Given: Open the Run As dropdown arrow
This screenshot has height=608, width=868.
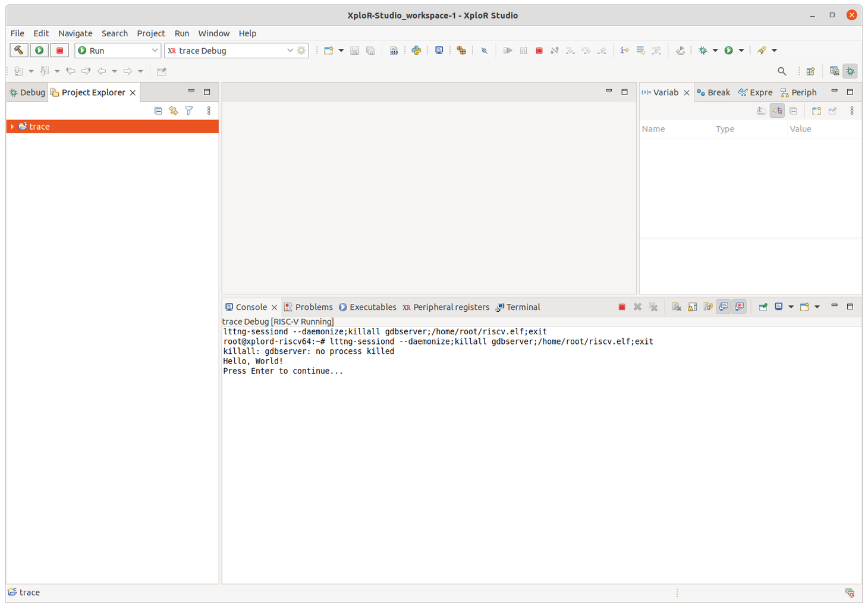Looking at the screenshot, I should (x=741, y=51).
